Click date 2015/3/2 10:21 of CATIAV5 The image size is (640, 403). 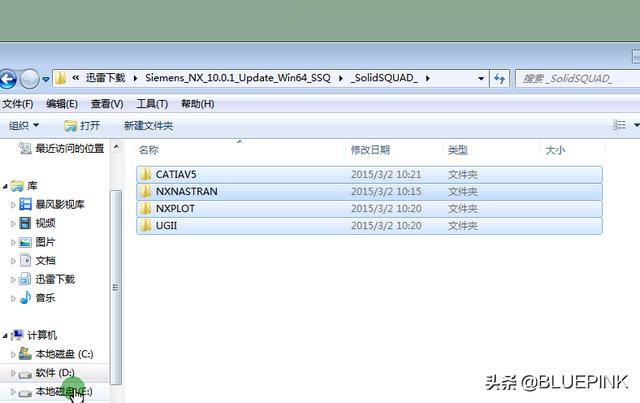coord(386,174)
